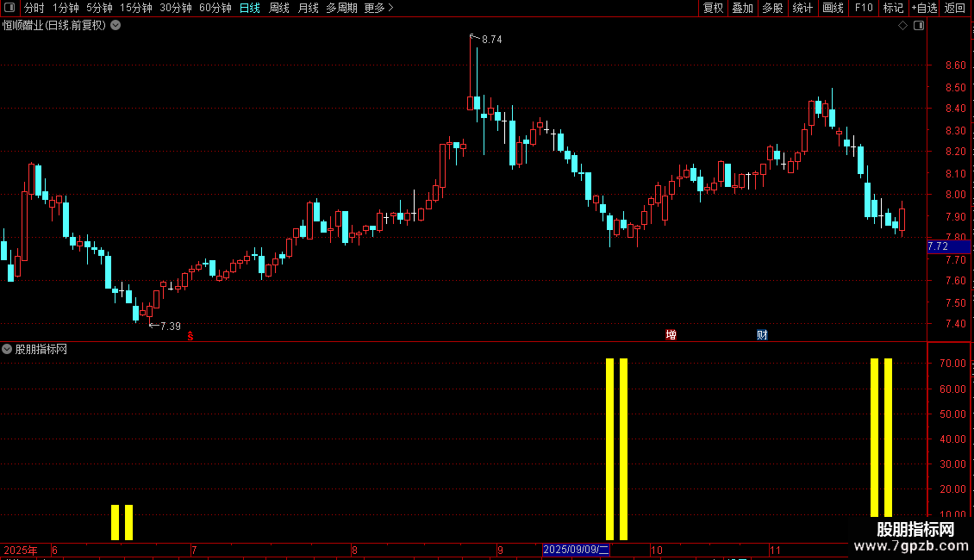This screenshot has height=560, width=974.
Task: Click the 7.39 low price label
Action: point(170,327)
